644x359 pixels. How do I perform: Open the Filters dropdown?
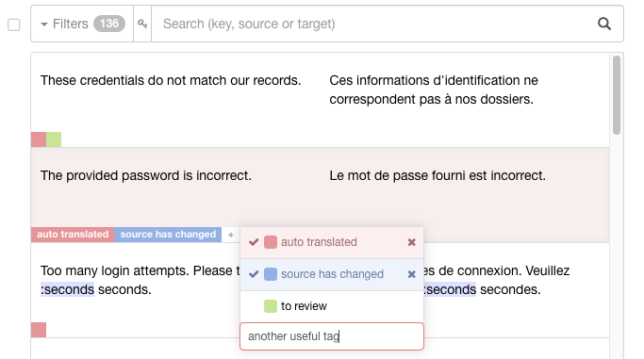coord(64,24)
